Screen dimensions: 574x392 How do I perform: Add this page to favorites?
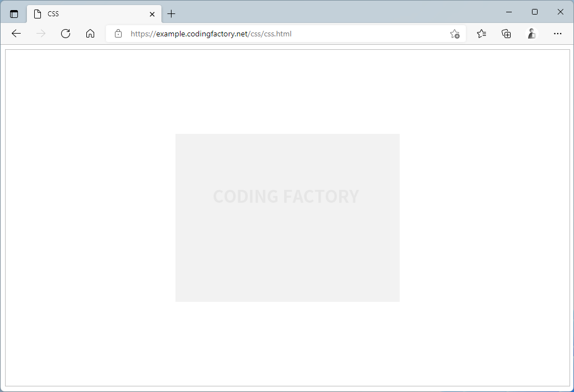[x=455, y=34]
